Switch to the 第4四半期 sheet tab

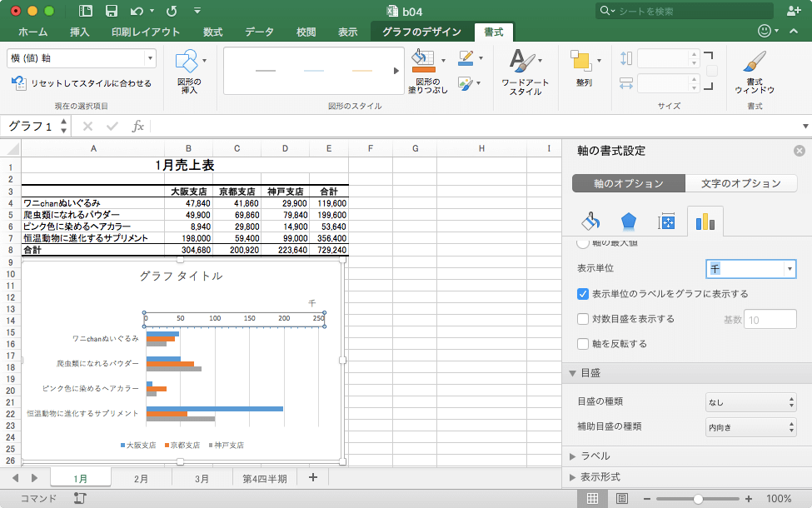coord(265,479)
